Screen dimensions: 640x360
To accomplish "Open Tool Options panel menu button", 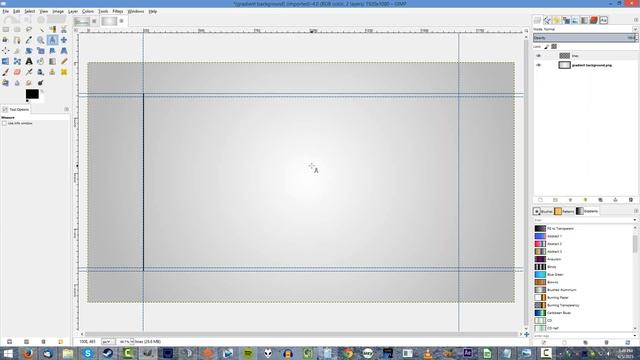I will [67, 109].
